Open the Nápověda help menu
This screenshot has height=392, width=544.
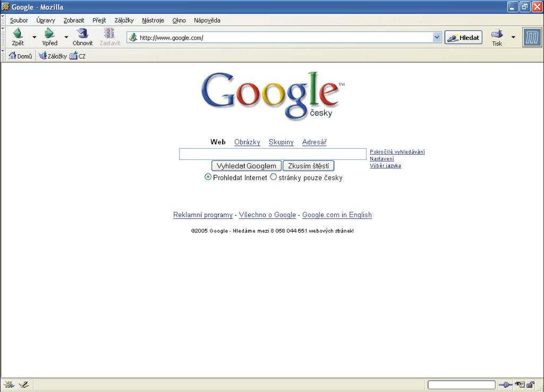pyautogui.click(x=207, y=21)
